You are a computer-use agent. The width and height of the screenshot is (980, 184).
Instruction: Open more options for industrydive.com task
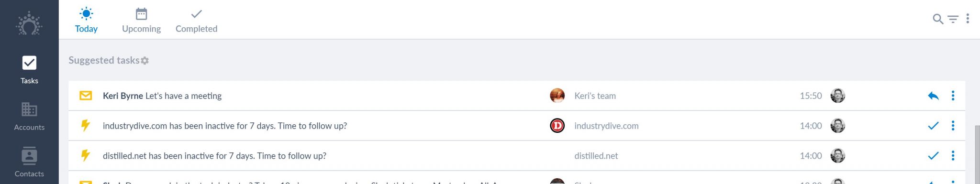[x=953, y=125]
